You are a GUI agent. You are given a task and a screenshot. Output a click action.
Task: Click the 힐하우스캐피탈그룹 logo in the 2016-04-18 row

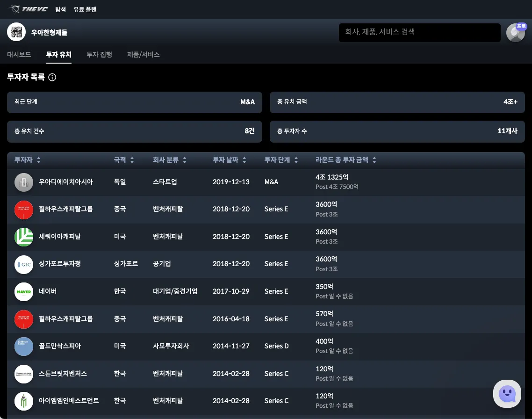24,319
